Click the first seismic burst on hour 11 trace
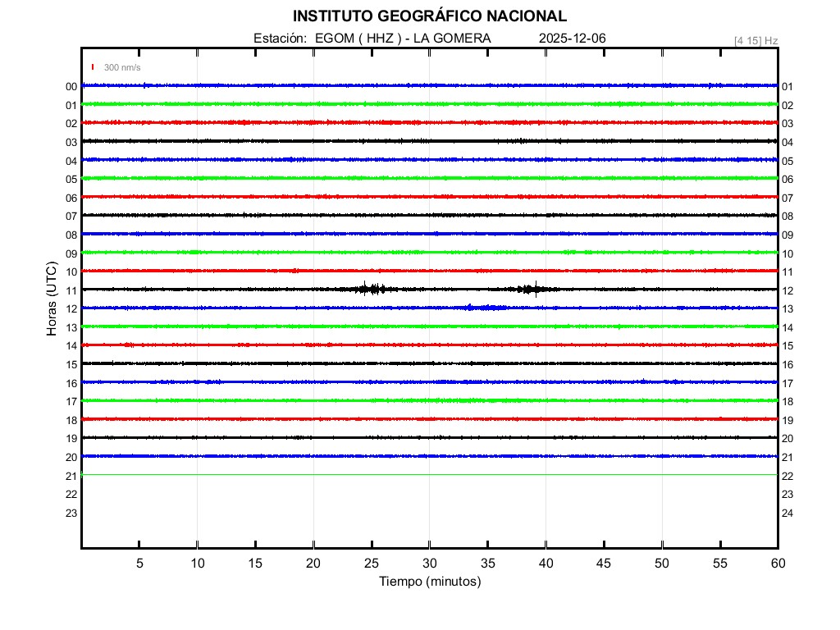The height and width of the screenshot is (630, 840). [373, 289]
